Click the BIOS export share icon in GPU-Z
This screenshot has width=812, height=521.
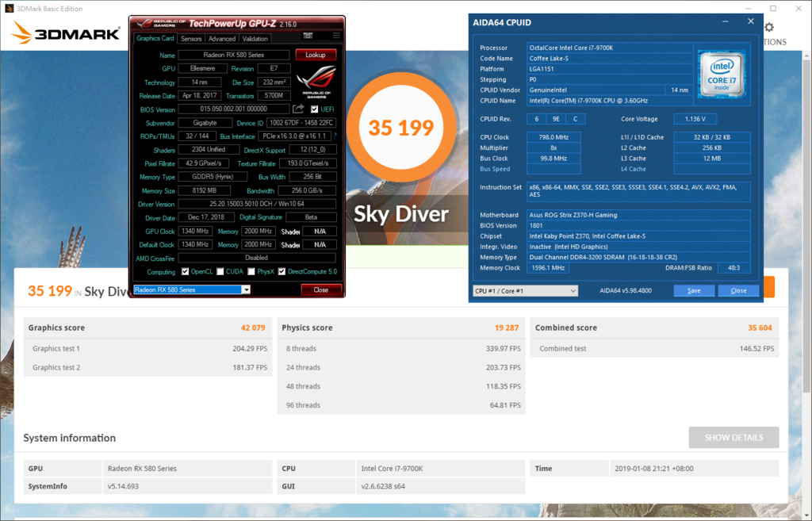pos(298,109)
